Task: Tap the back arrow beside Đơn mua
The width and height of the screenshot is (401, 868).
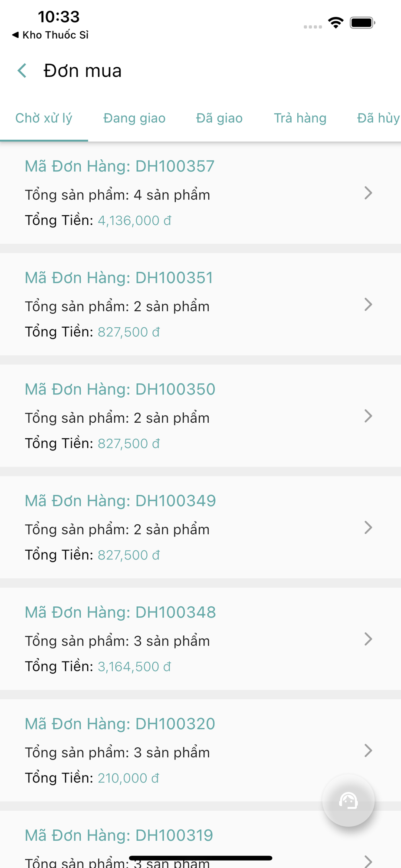Action: pyautogui.click(x=22, y=70)
